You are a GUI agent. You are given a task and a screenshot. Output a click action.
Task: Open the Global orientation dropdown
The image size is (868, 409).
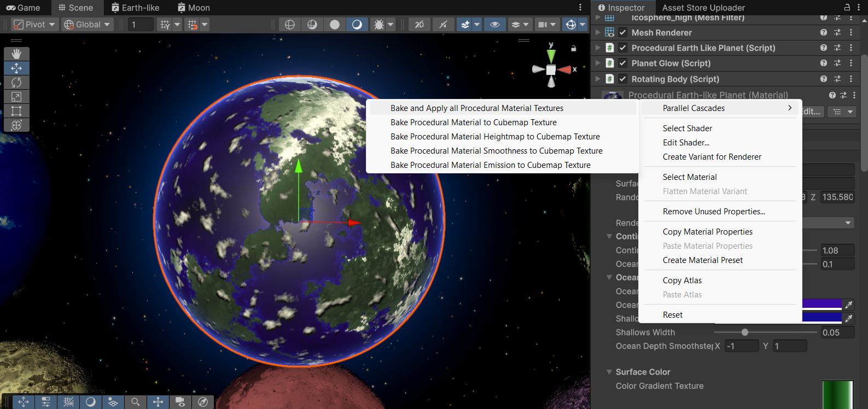87,25
